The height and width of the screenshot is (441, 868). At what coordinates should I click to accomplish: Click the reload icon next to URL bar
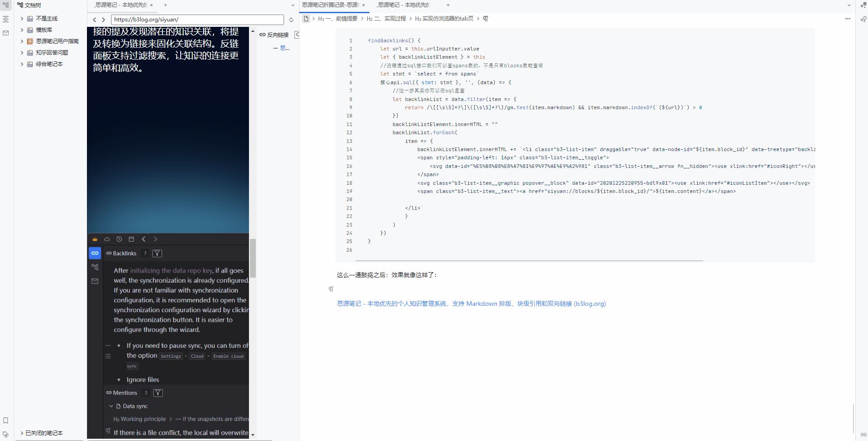[291, 20]
